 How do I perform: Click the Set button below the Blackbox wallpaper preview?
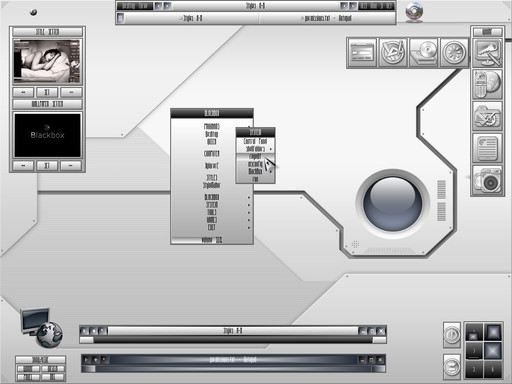[x=47, y=165]
